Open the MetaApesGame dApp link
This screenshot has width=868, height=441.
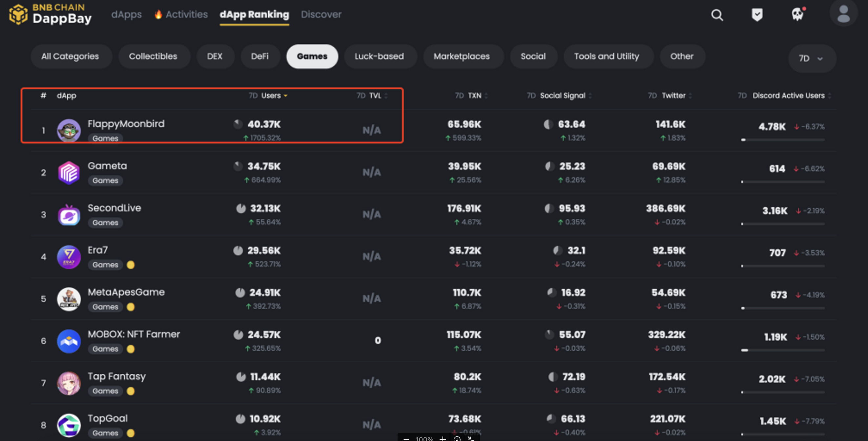[126, 292]
